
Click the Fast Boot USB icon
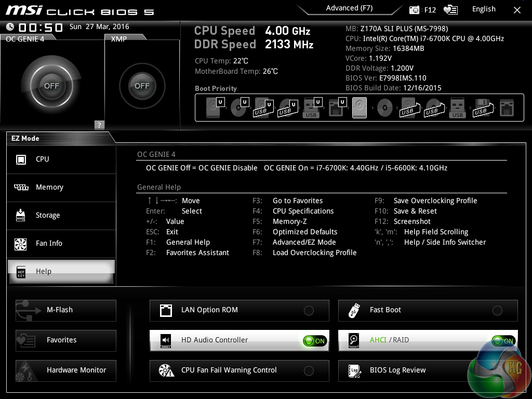point(354,311)
